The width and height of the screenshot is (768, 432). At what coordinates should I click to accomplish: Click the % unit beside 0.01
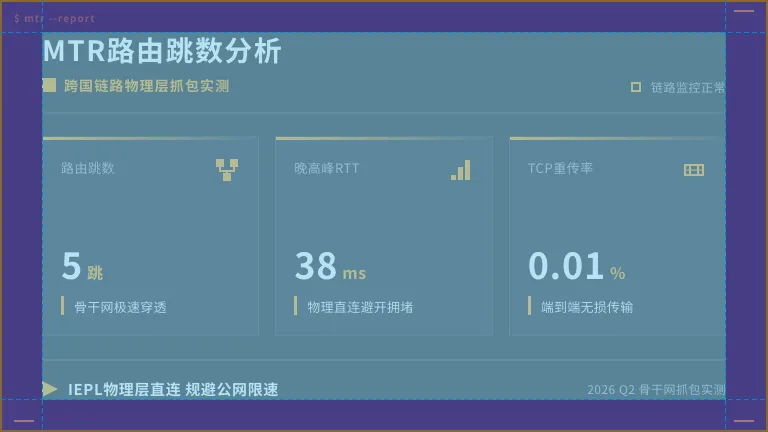[618, 273]
